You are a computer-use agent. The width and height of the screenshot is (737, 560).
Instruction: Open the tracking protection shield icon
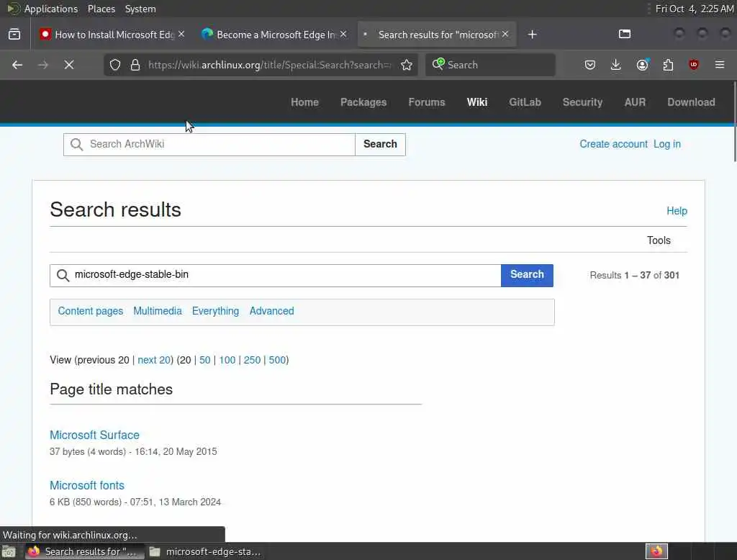coord(115,65)
